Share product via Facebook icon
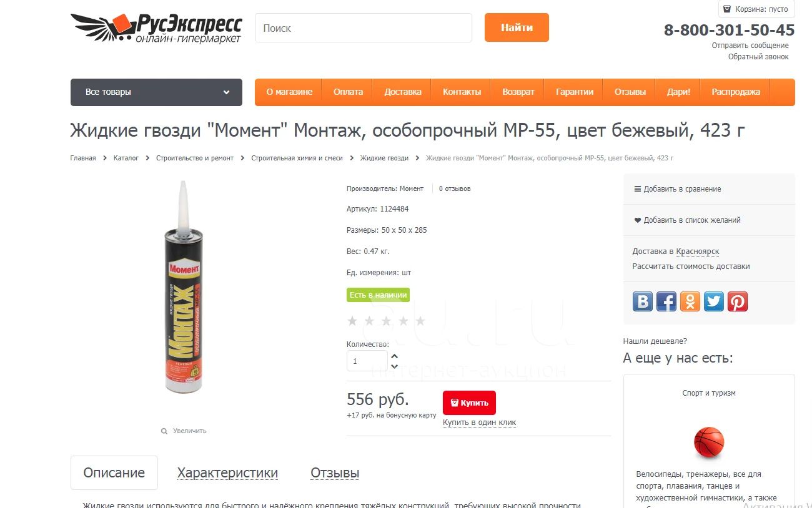Screen dimensions: 812x508 click(x=666, y=301)
